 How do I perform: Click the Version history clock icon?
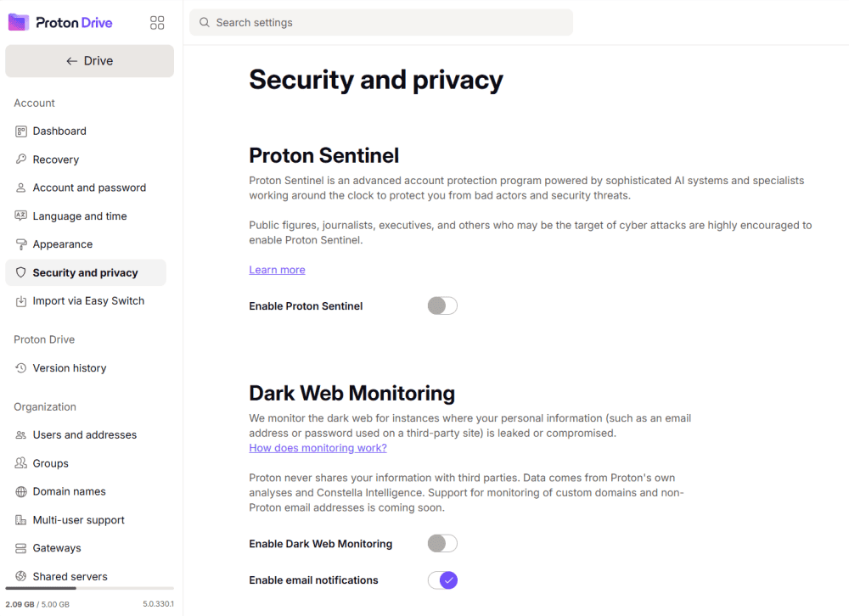coord(21,368)
